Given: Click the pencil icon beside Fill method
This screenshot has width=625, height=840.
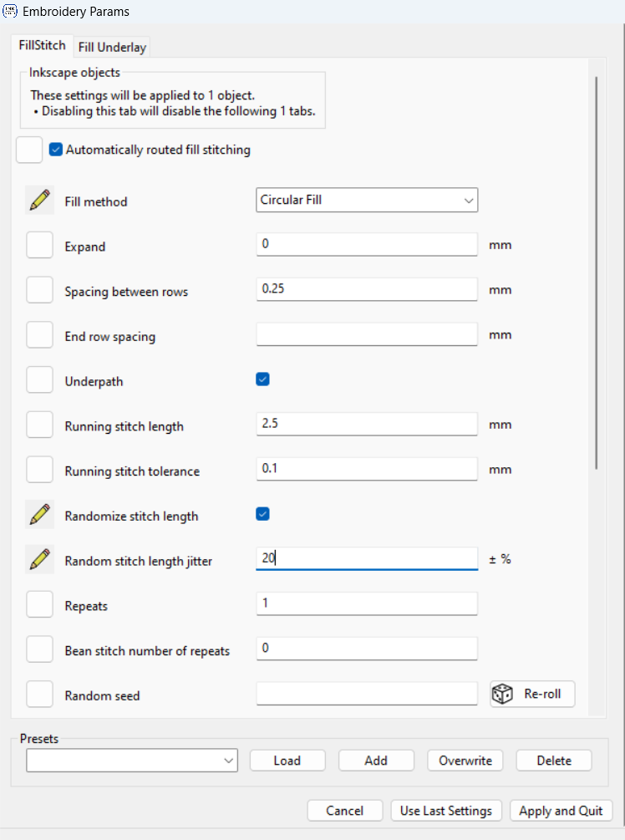Looking at the screenshot, I should click(40, 201).
